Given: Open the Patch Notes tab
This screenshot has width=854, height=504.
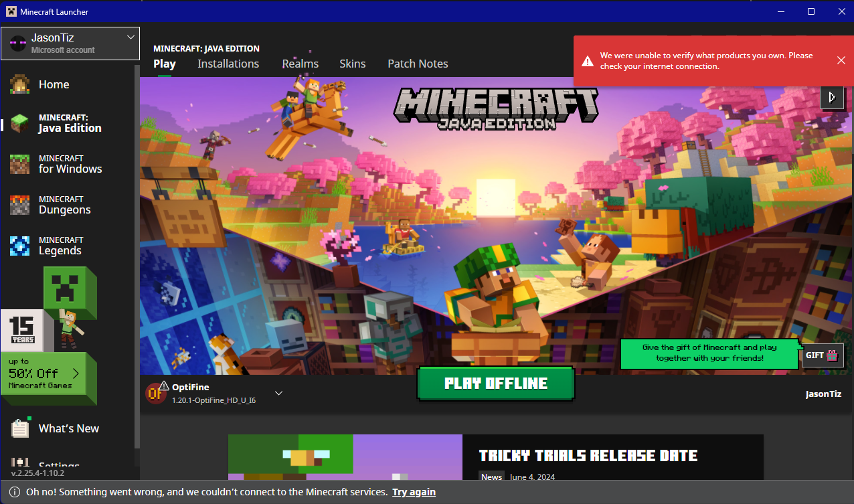Looking at the screenshot, I should point(418,64).
